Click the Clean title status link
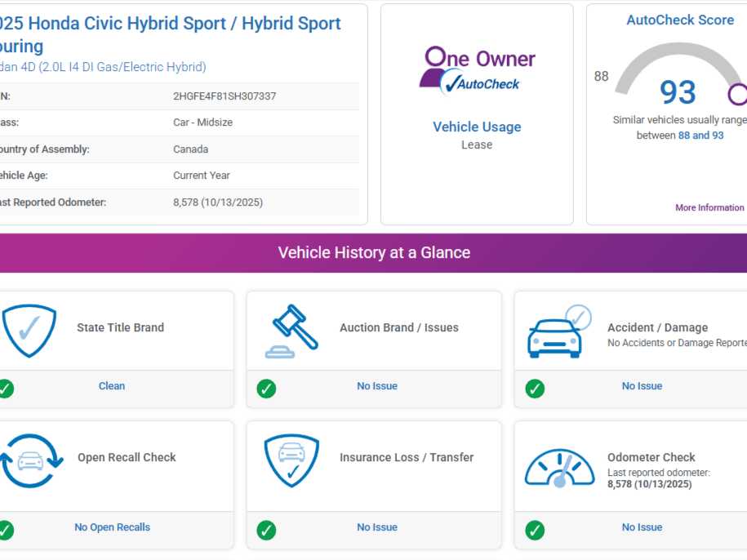The height and width of the screenshot is (560, 747). 112,386
